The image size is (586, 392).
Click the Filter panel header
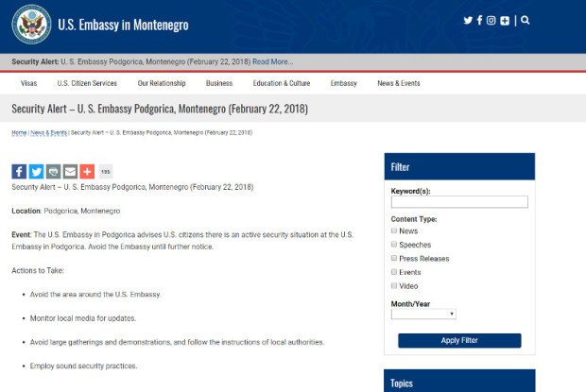pos(459,166)
